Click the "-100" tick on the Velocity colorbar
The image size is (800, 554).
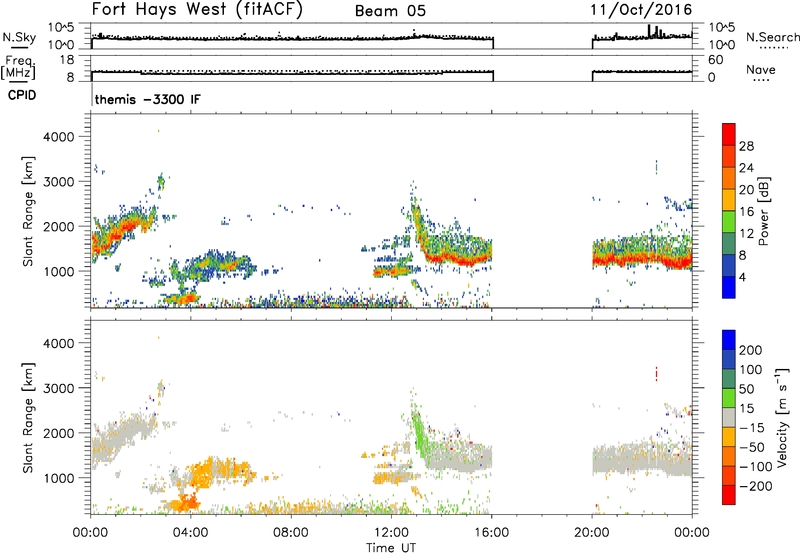(x=756, y=467)
